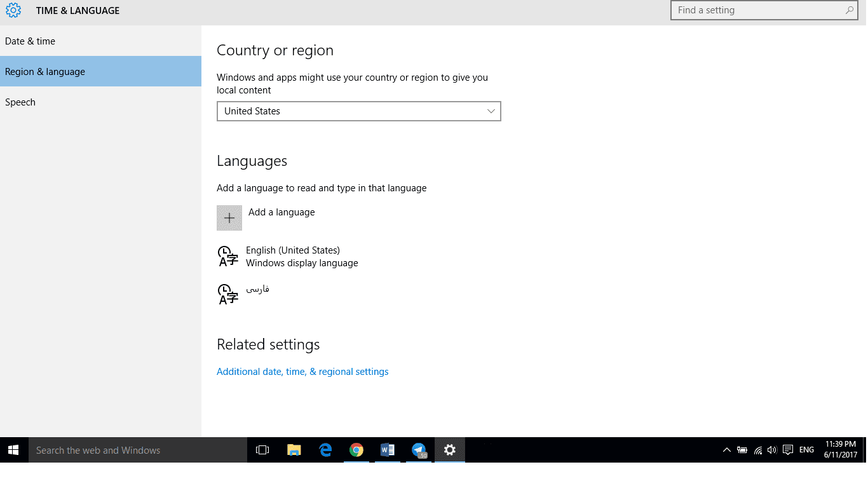This screenshot has width=868, height=488.
Task: Expand the Country or region dropdown
Action: 358,111
